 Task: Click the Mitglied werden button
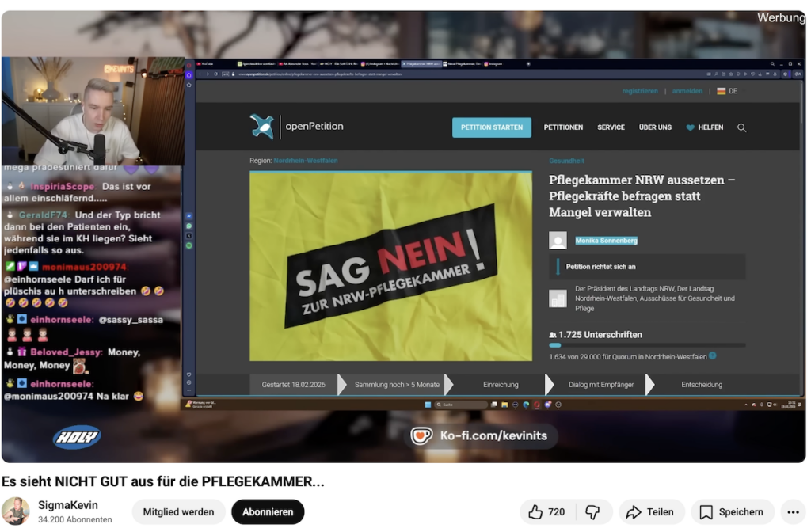tap(178, 512)
